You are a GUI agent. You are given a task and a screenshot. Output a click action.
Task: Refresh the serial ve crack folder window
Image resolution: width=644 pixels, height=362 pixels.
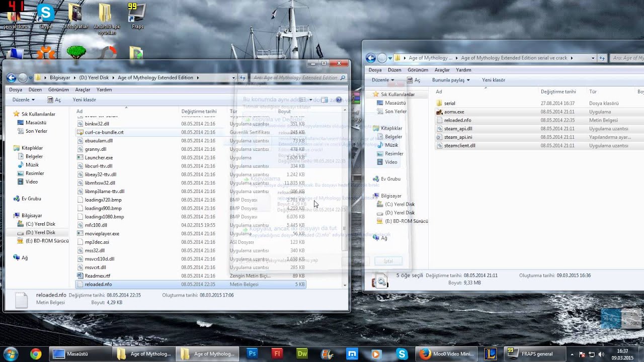[x=602, y=58]
